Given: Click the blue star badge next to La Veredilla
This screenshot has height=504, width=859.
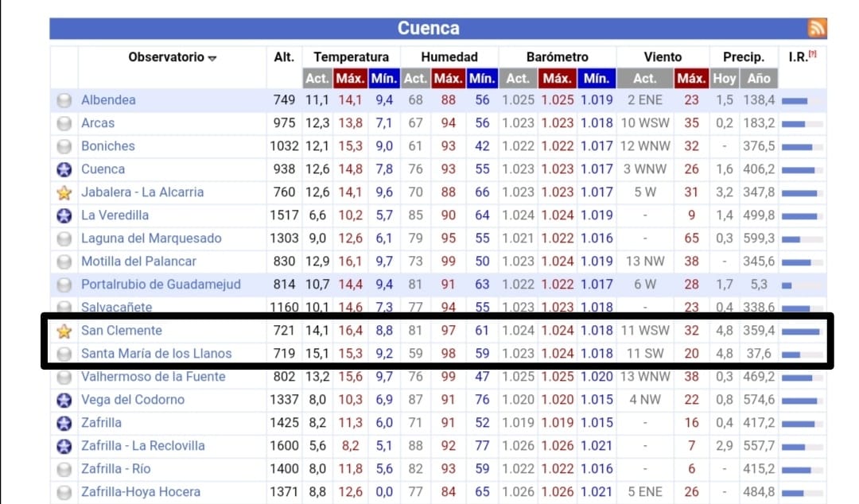Looking at the screenshot, I should [64, 215].
